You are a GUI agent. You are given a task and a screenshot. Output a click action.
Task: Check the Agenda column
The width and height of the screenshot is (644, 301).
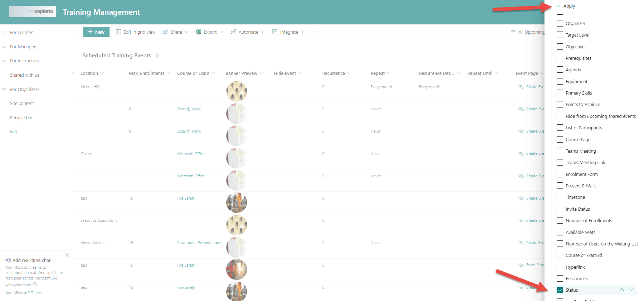click(x=560, y=70)
